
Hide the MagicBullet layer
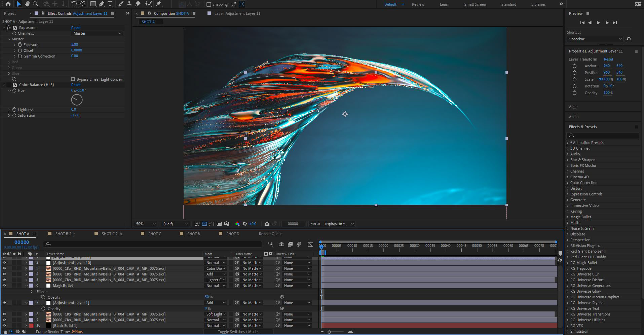pos(4,286)
